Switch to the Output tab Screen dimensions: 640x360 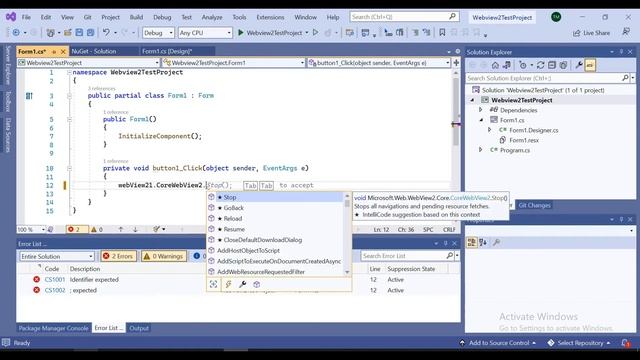coord(139,328)
